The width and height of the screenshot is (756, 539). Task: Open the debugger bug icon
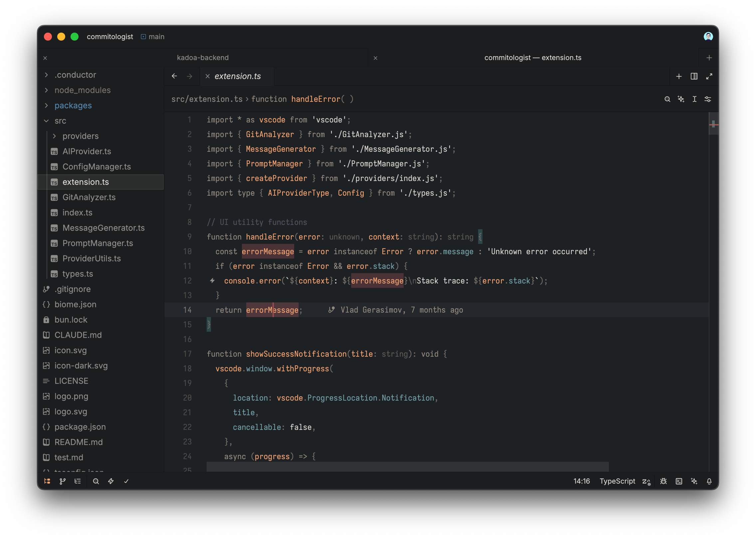coord(663,481)
